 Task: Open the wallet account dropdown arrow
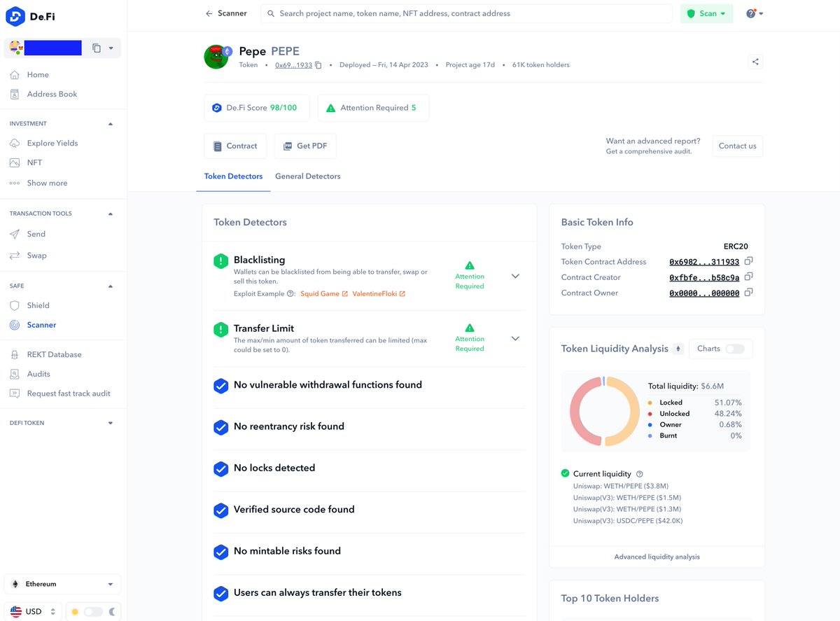pos(111,48)
